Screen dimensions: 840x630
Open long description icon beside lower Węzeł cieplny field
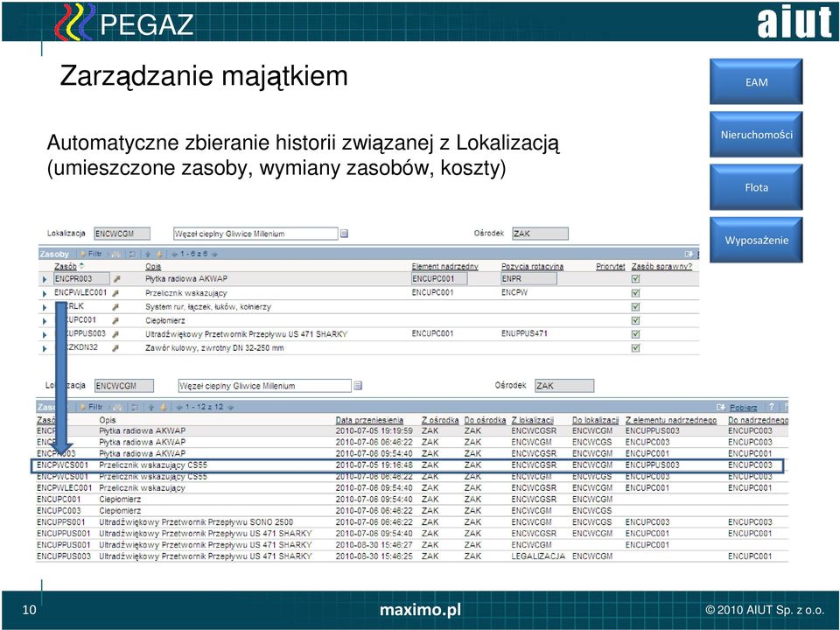coord(358,386)
